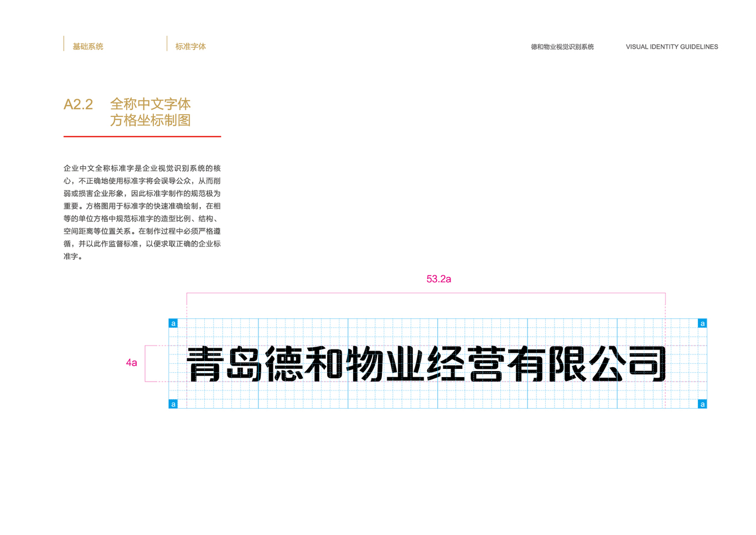
Task: Click the character 营 in the logotype
Action: 486,364
